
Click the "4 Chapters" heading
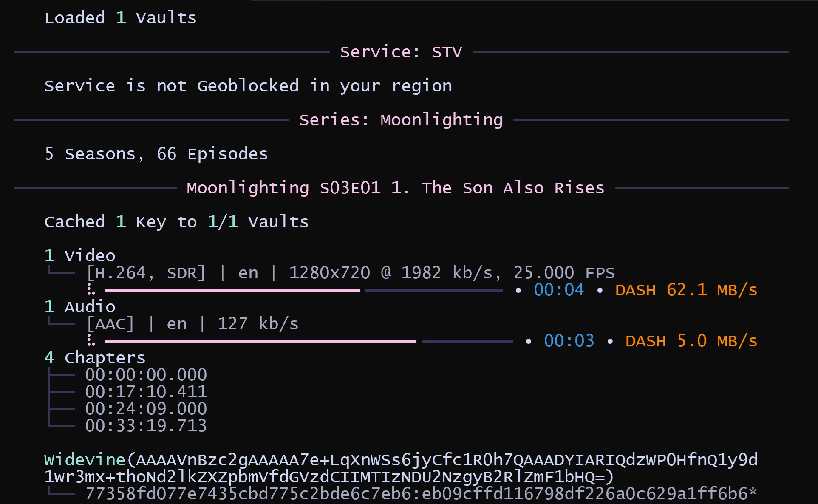[x=95, y=358]
